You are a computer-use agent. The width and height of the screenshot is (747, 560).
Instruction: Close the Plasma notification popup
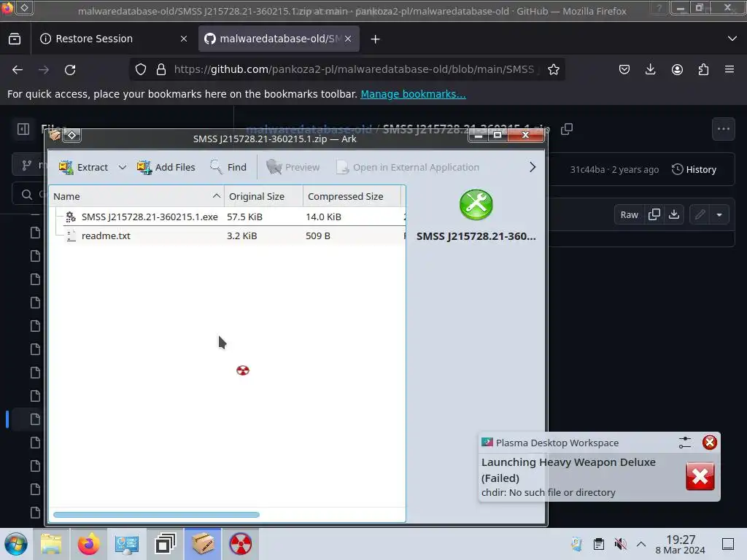tap(709, 443)
